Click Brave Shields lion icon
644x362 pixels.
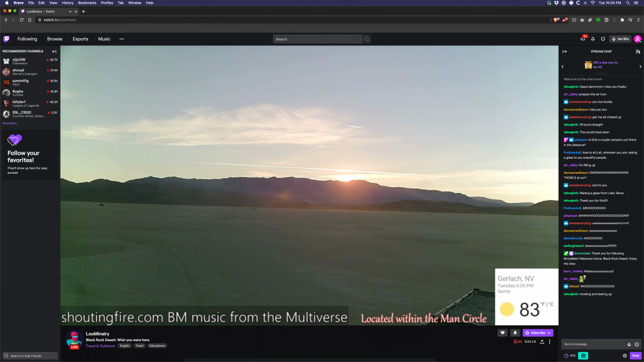click(x=556, y=20)
